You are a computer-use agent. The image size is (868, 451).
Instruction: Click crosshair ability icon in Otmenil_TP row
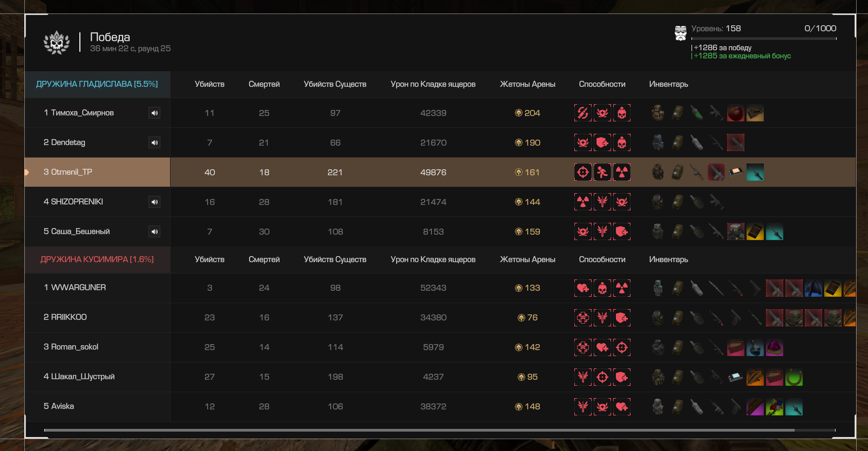click(x=583, y=172)
